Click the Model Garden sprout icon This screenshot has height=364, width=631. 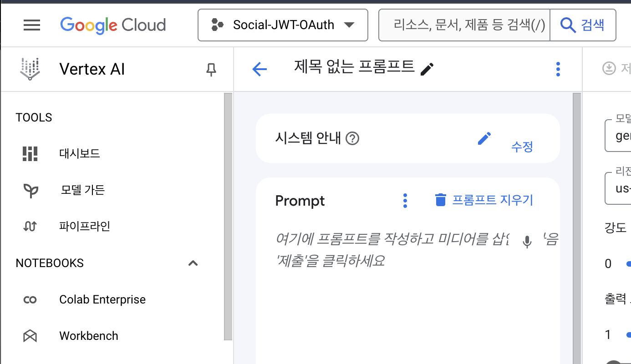coord(31,190)
